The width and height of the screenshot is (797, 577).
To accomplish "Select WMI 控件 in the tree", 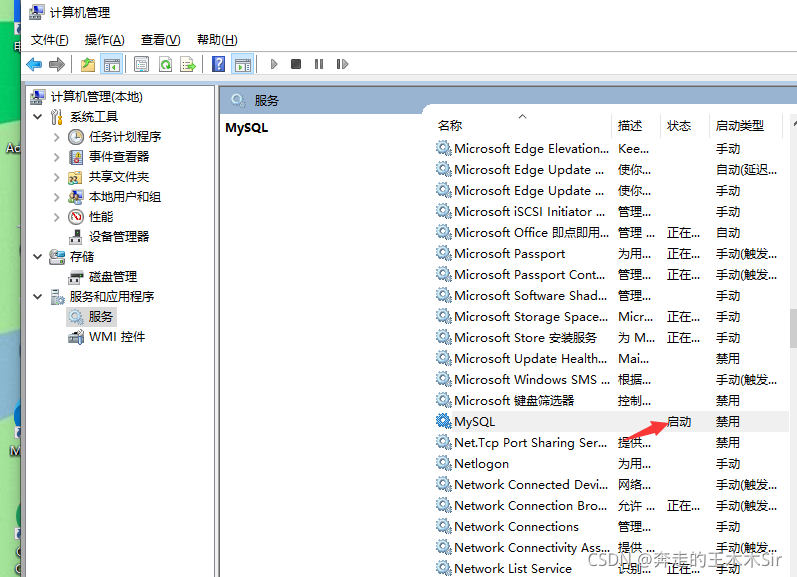I will click(x=116, y=337).
